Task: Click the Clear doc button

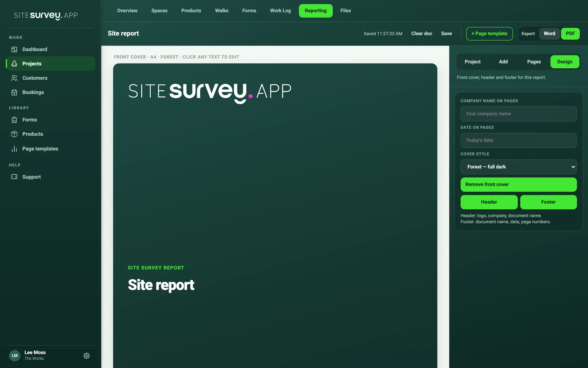Action: pyautogui.click(x=421, y=34)
